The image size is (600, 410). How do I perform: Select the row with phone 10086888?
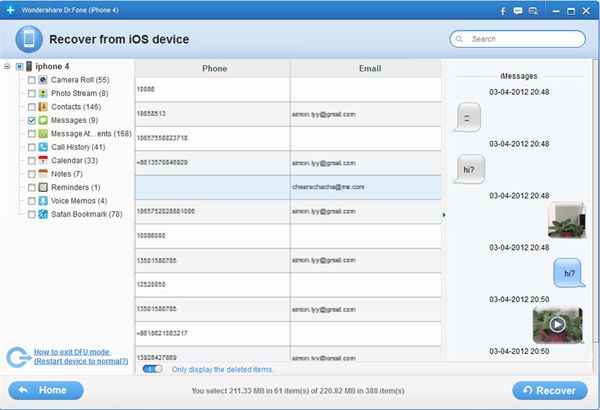(x=288, y=236)
